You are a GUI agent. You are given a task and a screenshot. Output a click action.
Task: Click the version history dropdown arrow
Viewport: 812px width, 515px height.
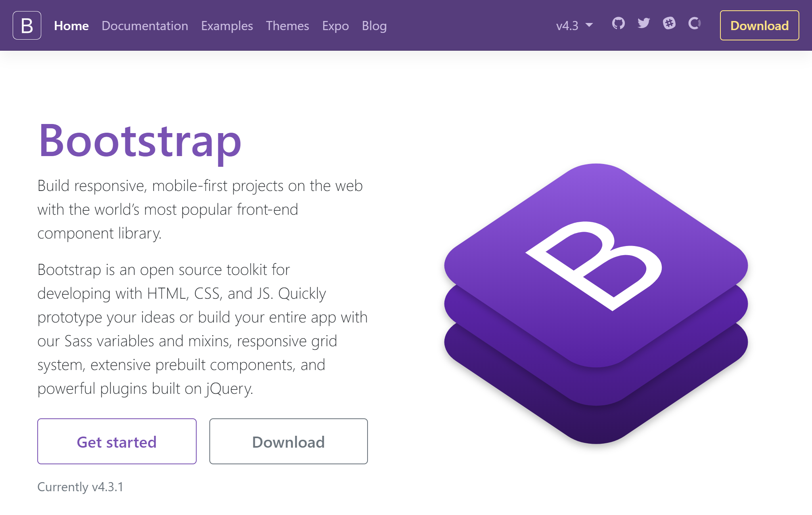(590, 25)
